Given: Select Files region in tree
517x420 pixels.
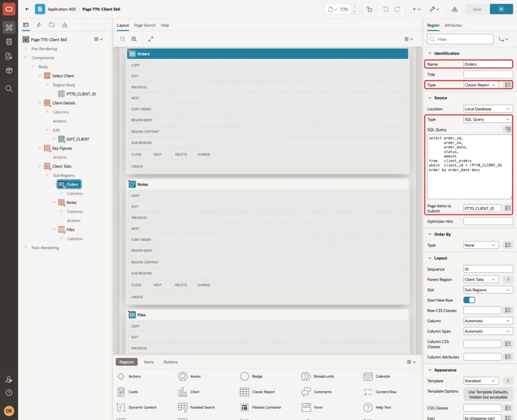Looking at the screenshot, I should coord(70,230).
